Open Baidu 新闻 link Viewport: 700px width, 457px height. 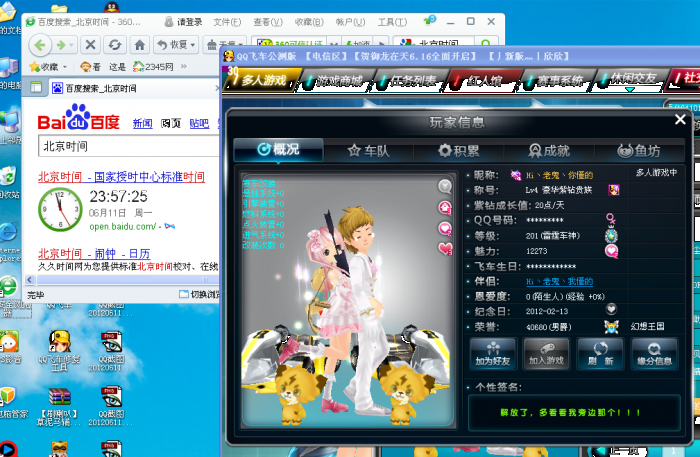tap(142, 123)
